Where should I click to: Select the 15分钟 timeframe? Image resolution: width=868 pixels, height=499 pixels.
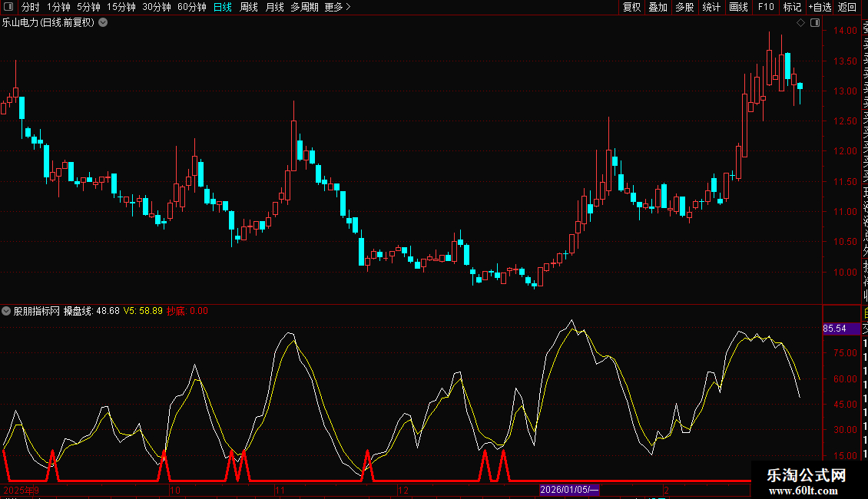(x=121, y=7)
